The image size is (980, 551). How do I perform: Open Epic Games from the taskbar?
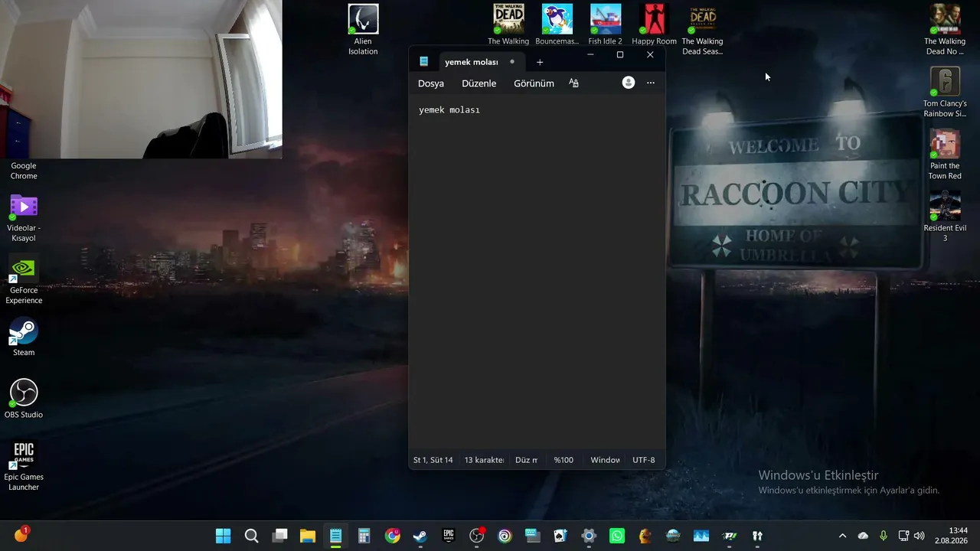[449, 536]
